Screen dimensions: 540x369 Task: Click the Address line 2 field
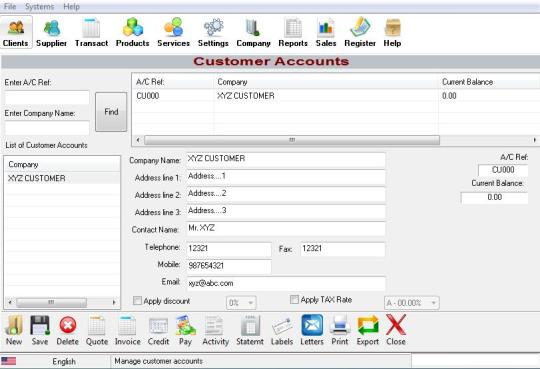285,194
